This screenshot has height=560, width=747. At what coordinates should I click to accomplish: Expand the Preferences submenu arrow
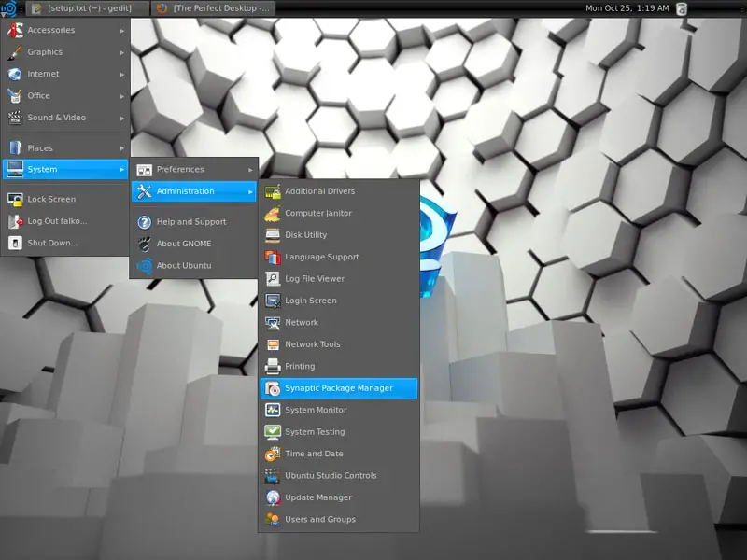[250, 170]
